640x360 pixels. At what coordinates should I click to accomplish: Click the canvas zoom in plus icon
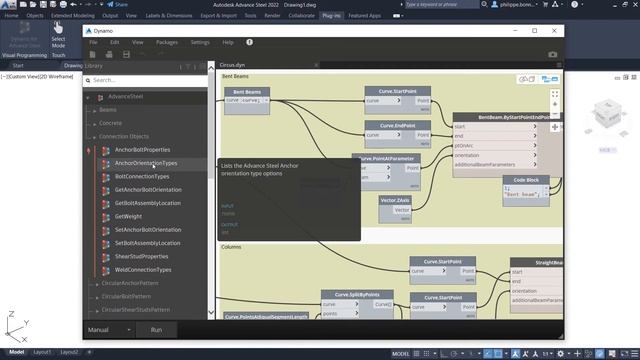(555, 104)
